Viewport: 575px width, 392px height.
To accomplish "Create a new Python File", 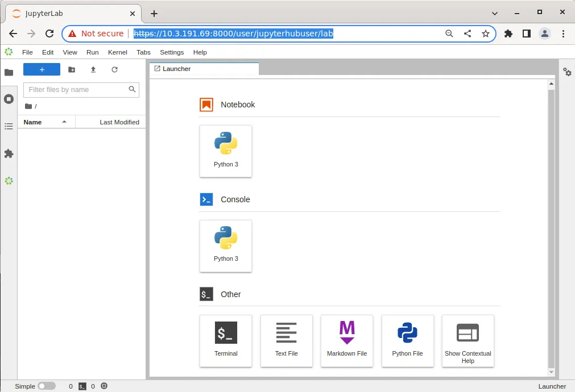I will 407,341.
